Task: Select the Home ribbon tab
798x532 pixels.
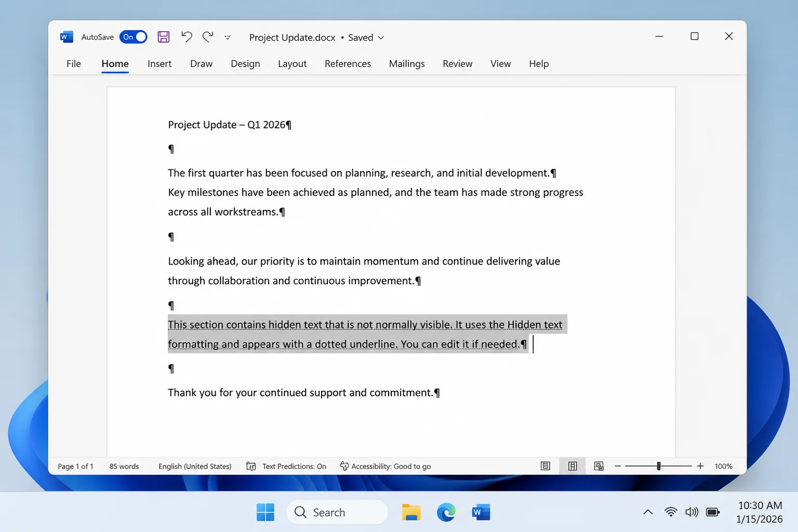Action: [x=115, y=63]
